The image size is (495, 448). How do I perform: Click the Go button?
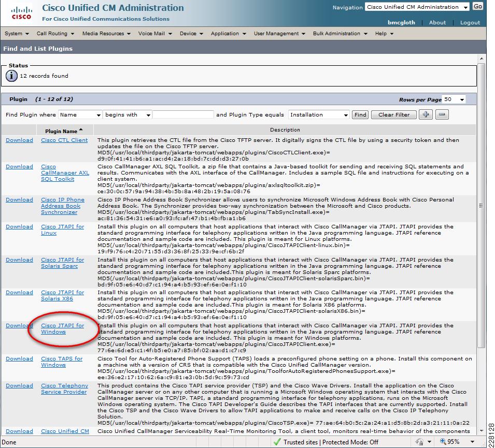click(478, 7)
